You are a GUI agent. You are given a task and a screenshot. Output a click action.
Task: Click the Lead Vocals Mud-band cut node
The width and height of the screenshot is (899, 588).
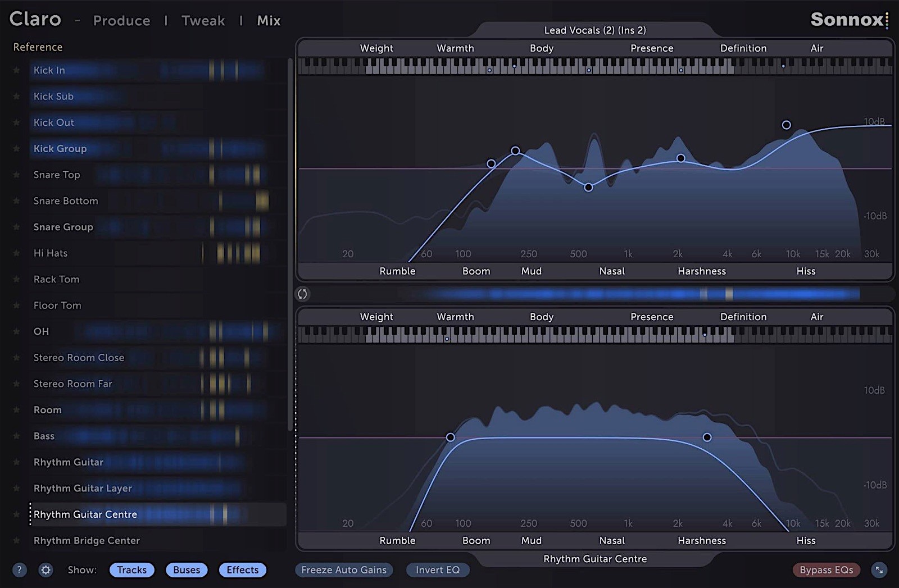coord(588,188)
